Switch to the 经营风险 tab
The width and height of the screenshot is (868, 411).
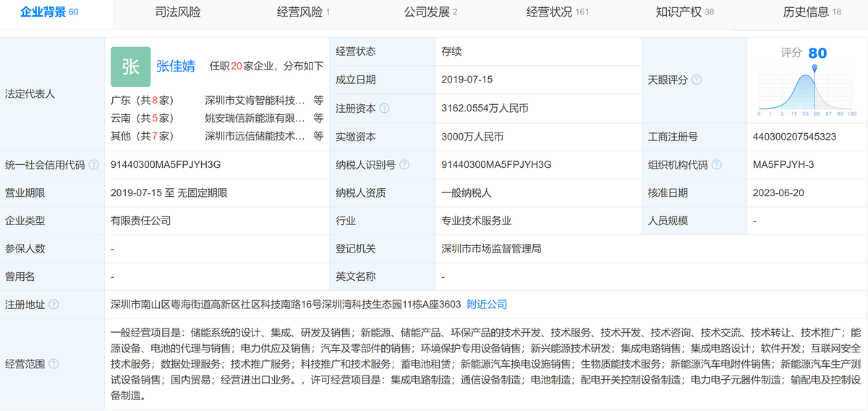304,12
